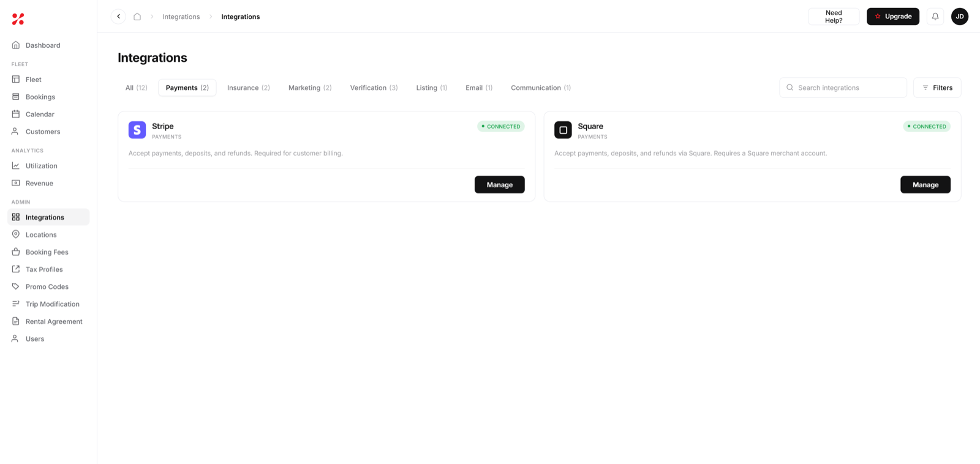Open Promo Codes page
Viewport: 980px width, 464px height.
click(48, 286)
